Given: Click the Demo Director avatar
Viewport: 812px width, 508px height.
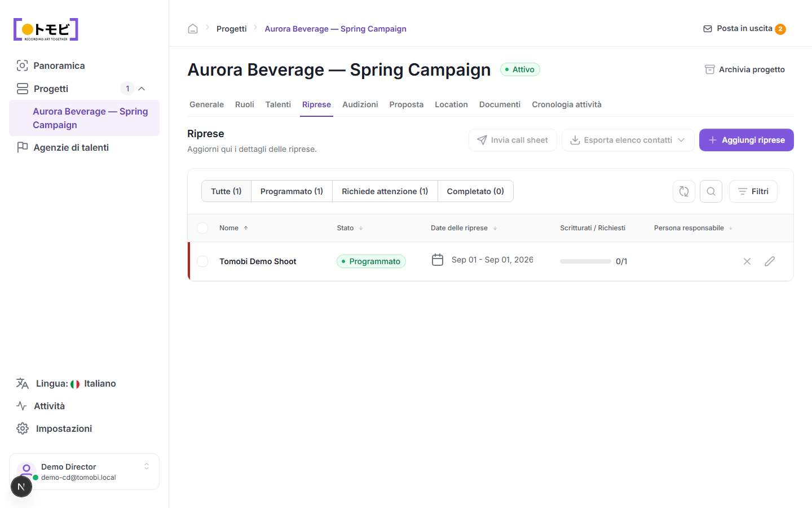Looking at the screenshot, I should (27, 470).
